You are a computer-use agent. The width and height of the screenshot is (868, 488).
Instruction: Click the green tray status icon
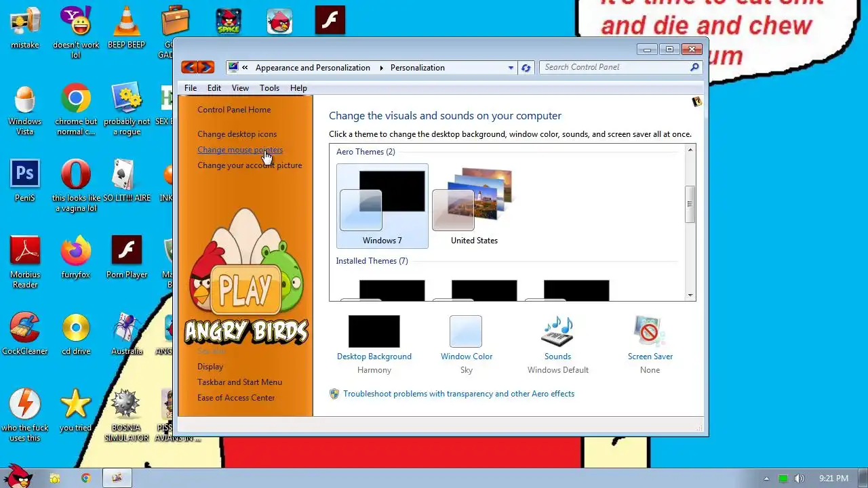tap(783, 479)
